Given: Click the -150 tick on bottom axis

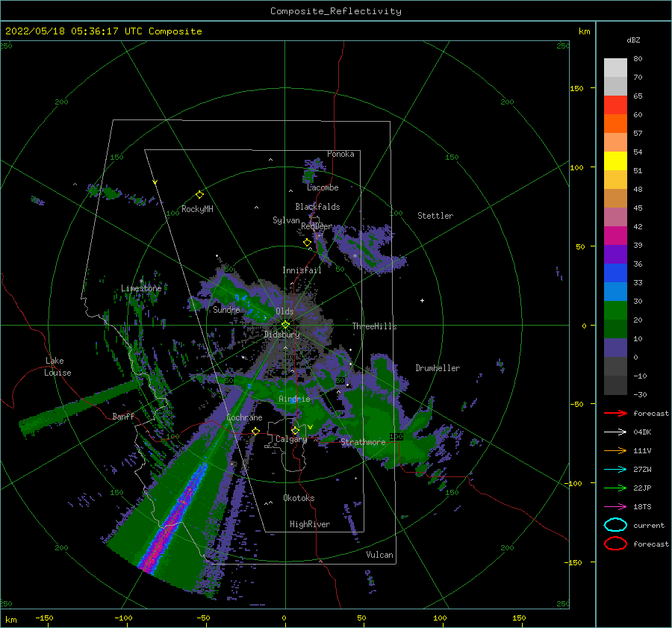Looking at the screenshot, I should pyautogui.click(x=44, y=618).
